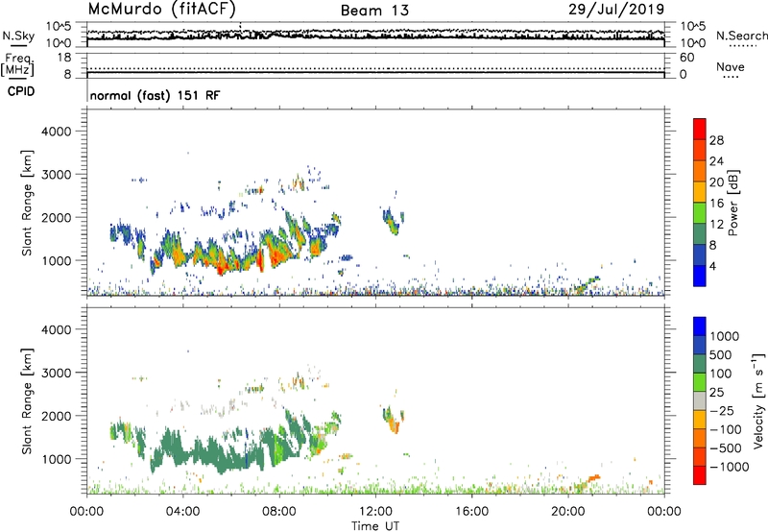Click the "McMurdo (fitACF)" plot title
The image size is (768, 532).
pos(161,9)
